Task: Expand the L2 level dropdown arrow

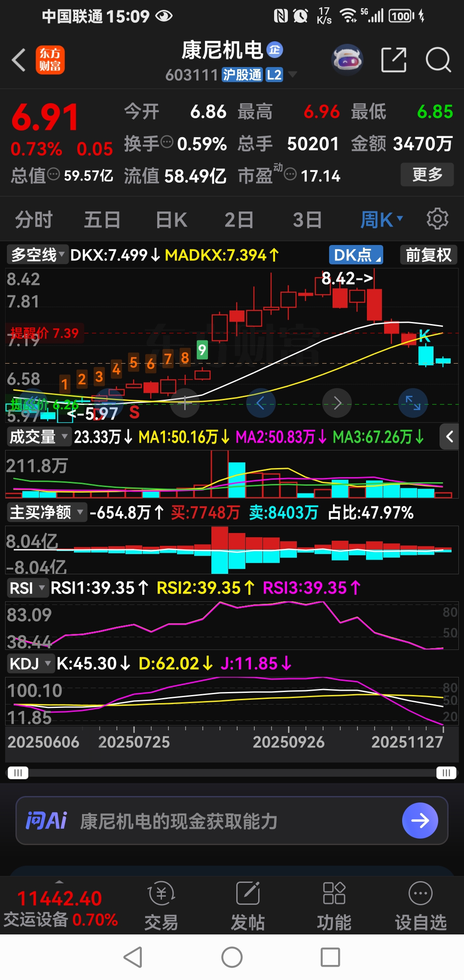Action: (x=292, y=74)
